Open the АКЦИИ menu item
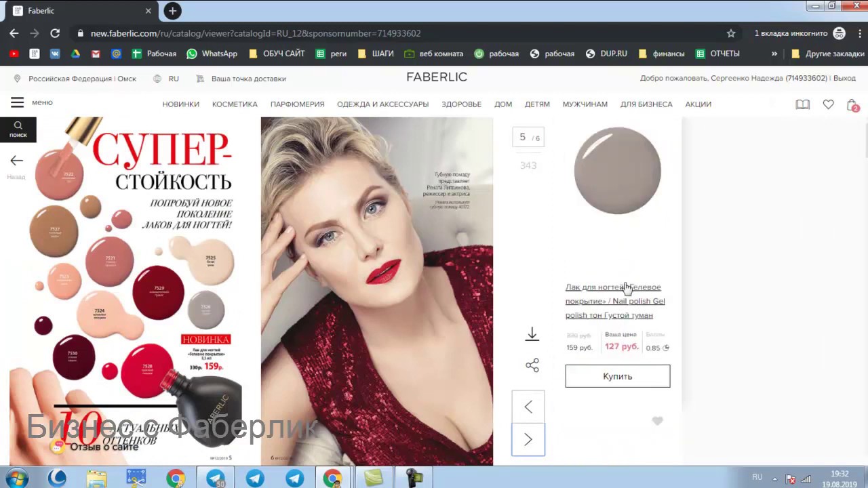The image size is (868, 488). [x=698, y=104]
